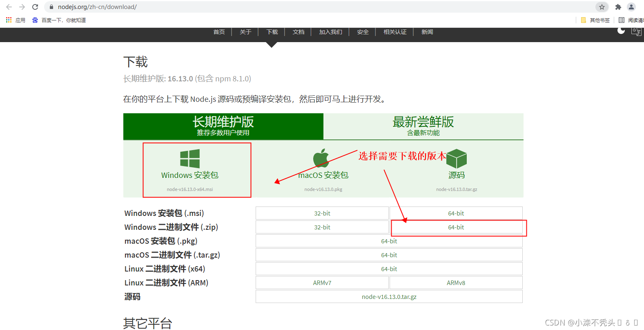This screenshot has height=330, width=644.
Task: Open the apps grid bookmark icon
Action: coord(9,20)
